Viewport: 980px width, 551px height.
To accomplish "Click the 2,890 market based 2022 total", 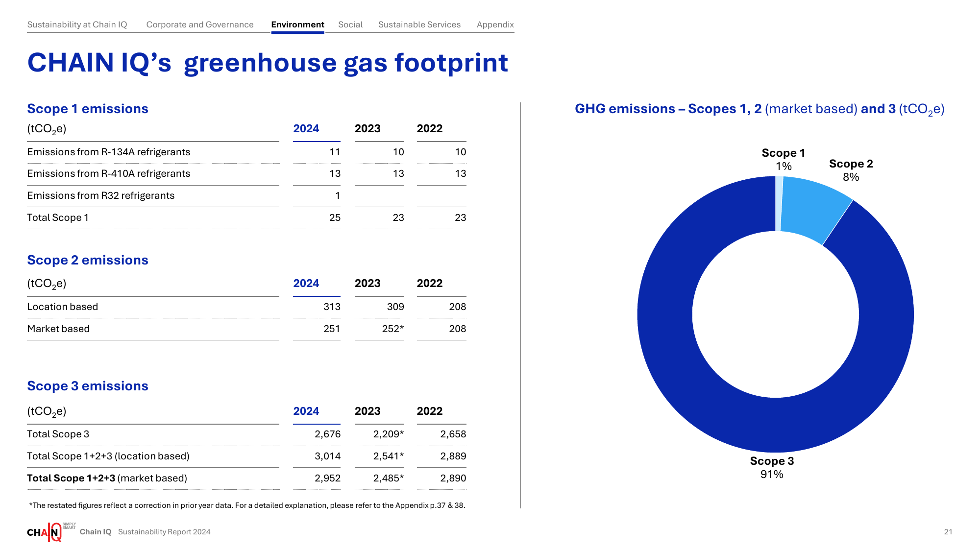I will pos(453,478).
